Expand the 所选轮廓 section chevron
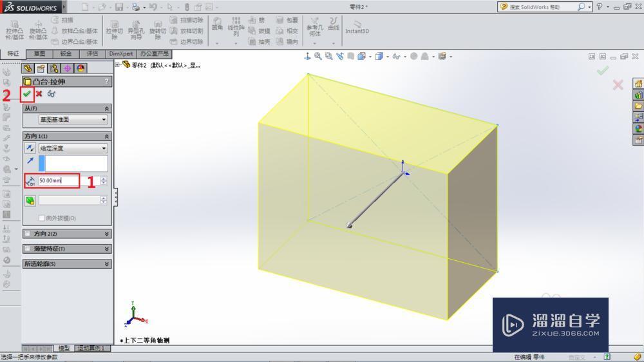This screenshot has height=362, width=644. (107, 264)
